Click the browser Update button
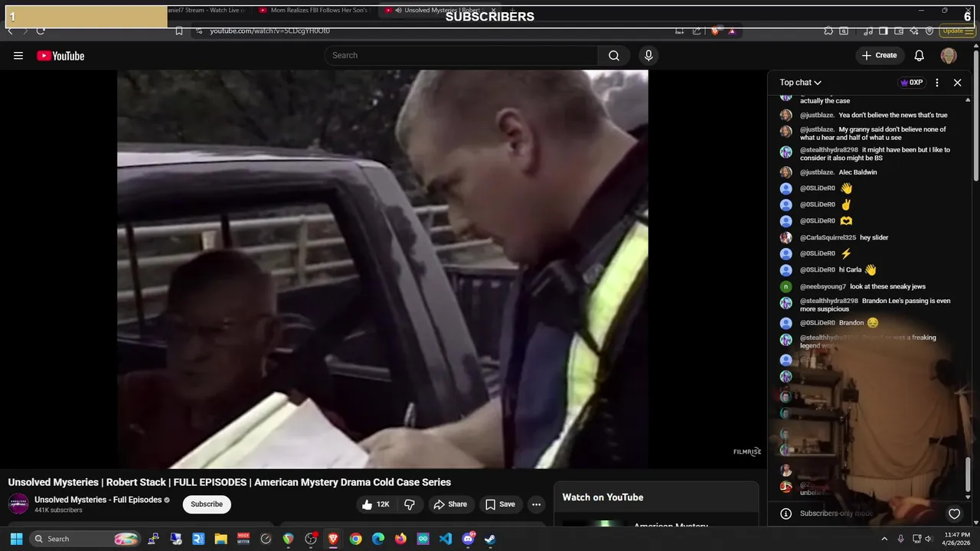The image size is (980, 551). click(955, 31)
